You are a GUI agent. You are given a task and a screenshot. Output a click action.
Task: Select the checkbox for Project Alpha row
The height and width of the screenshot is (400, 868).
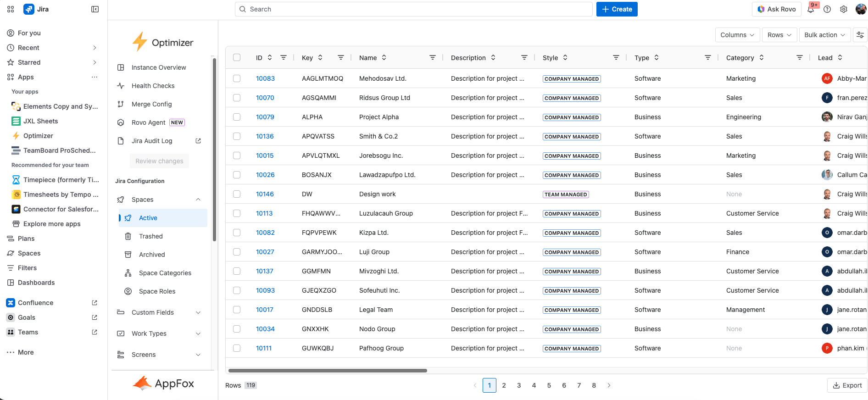tap(237, 117)
